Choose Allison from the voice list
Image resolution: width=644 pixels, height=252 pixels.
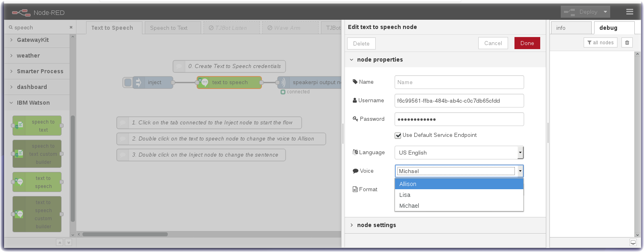click(x=459, y=184)
